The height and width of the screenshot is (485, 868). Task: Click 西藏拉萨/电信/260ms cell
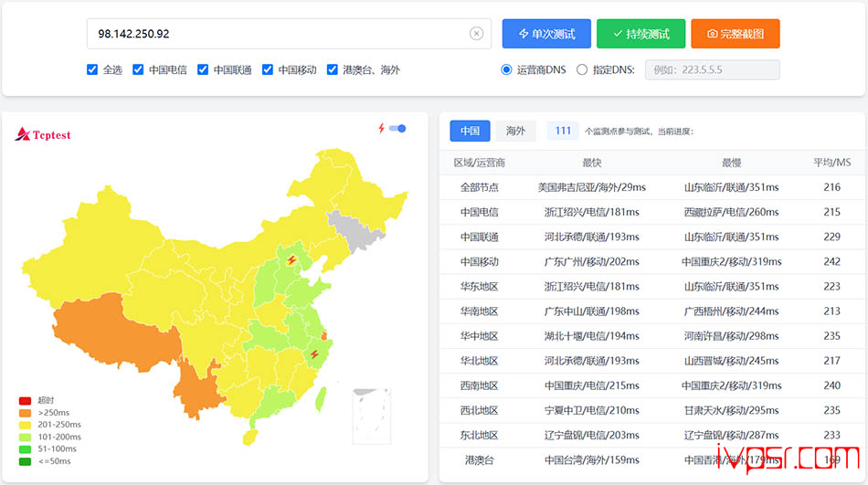[x=731, y=212]
